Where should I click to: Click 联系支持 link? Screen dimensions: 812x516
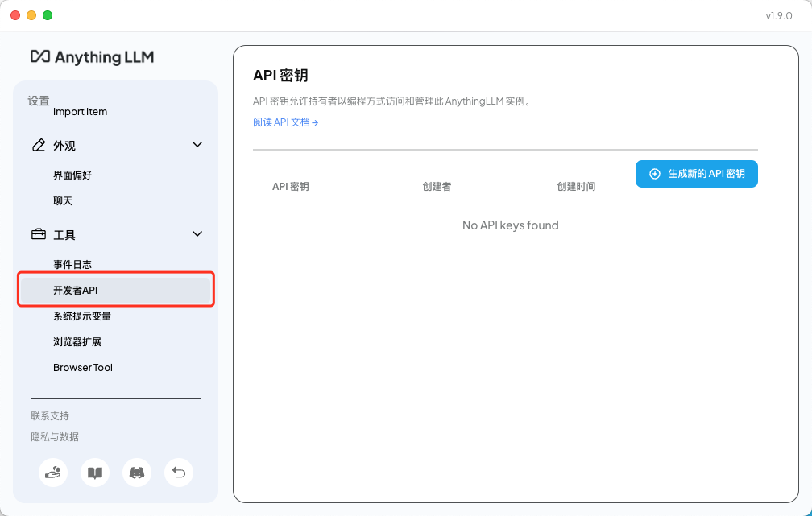[50, 415]
